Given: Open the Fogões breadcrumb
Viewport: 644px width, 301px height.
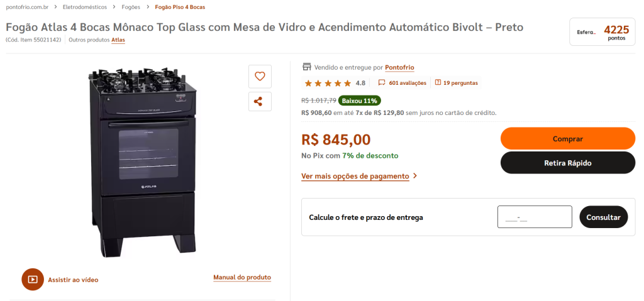Looking at the screenshot, I should (x=131, y=7).
